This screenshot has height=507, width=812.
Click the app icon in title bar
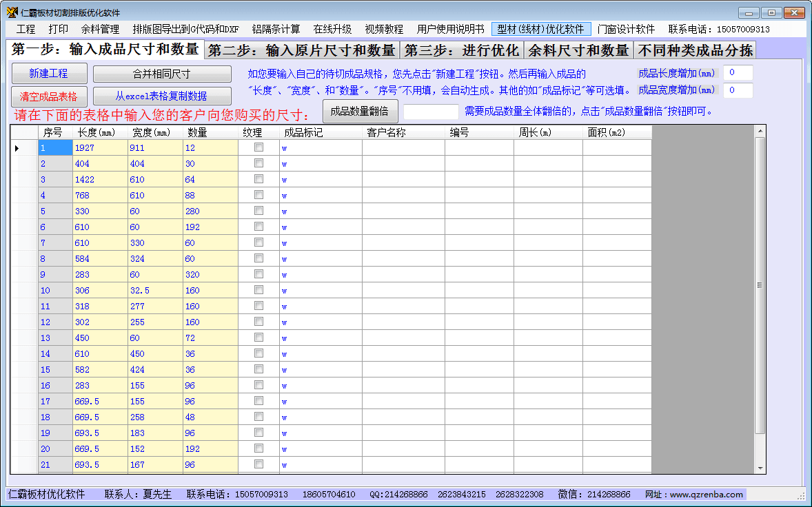[12, 12]
